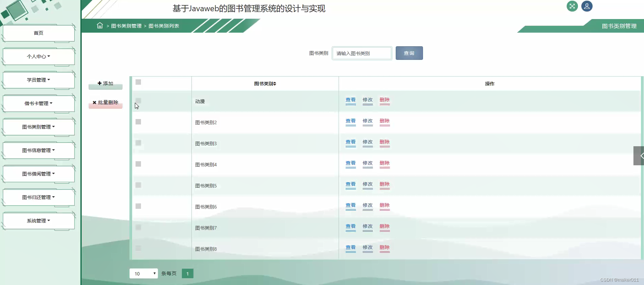Check the box for 图书类别4 row
644x285 pixels.
coord(138,164)
